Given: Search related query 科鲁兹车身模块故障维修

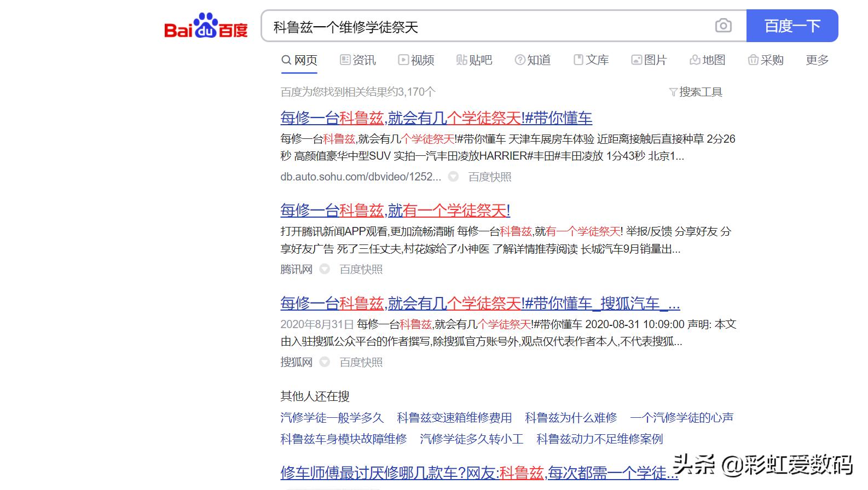Looking at the screenshot, I should coord(344,439).
